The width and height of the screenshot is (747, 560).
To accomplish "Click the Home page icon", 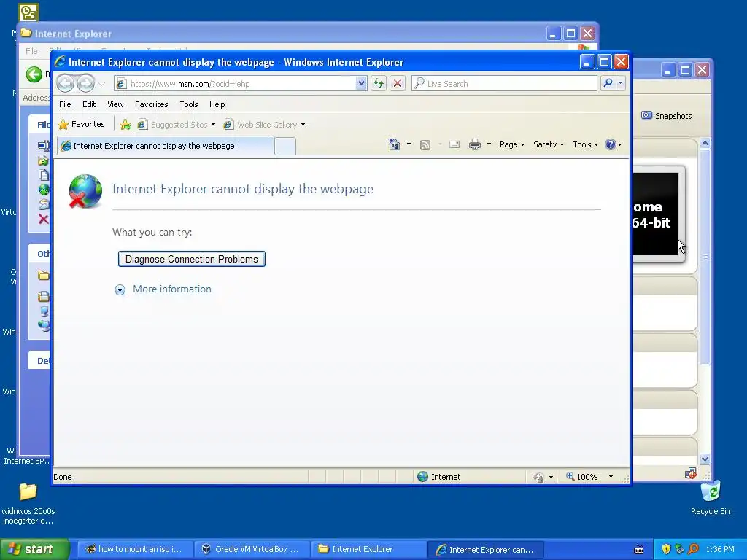I will pyautogui.click(x=394, y=144).
